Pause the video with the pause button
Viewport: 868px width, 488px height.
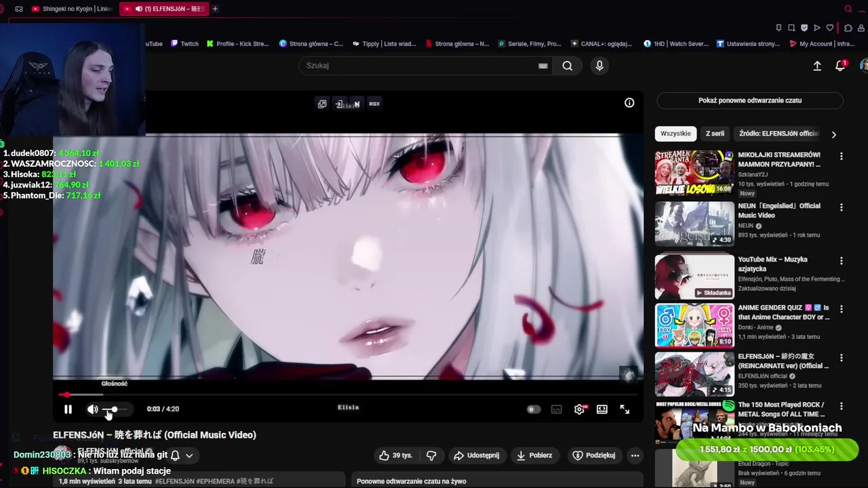68,409
